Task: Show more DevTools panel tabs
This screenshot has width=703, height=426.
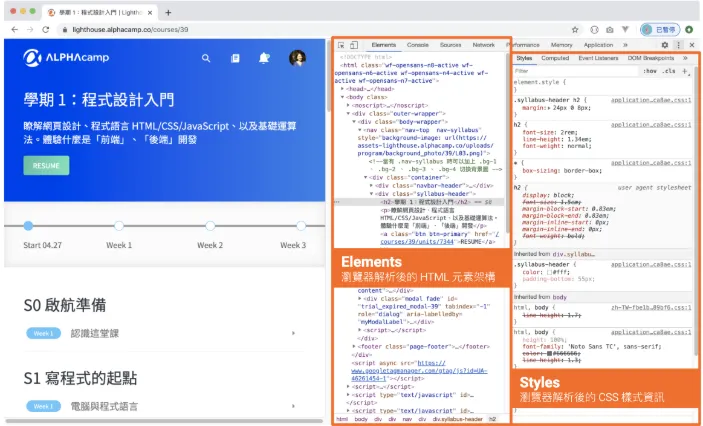Action: point(625,45)
